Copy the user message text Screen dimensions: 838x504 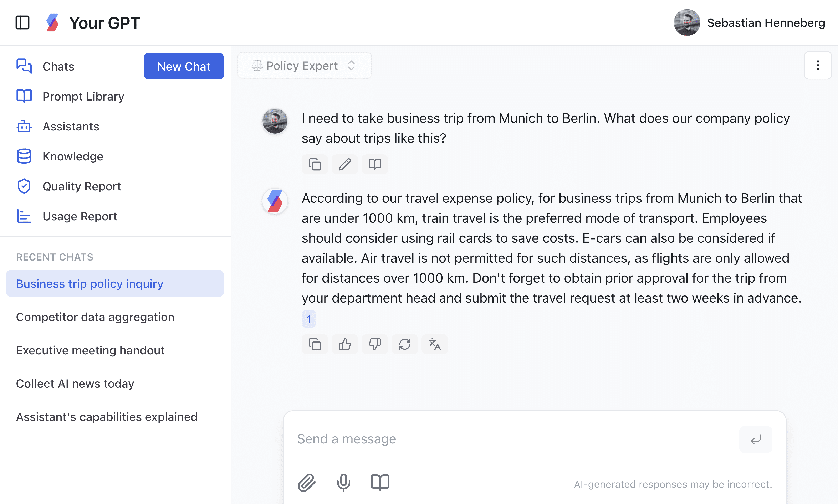(x=315, y=164)
